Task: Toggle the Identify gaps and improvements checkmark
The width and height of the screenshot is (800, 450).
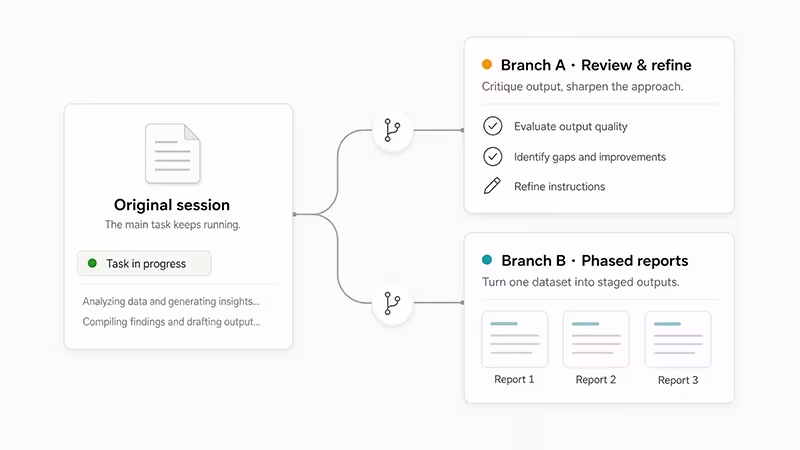Action: point(492,157)
